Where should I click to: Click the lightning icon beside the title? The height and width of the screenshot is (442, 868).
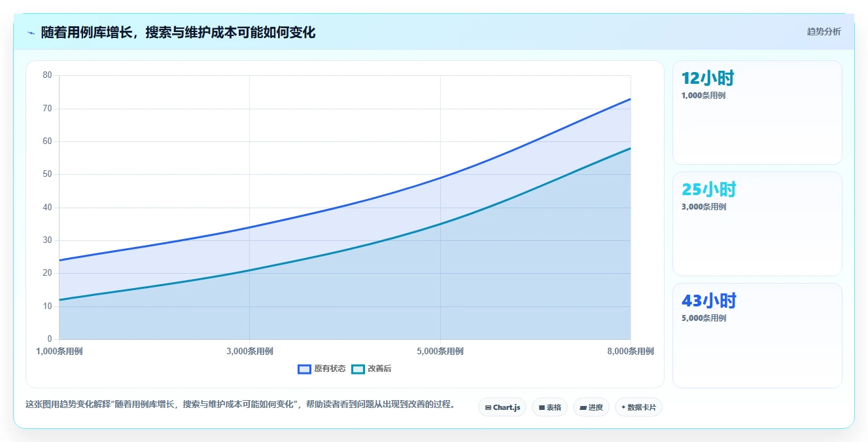pyautogui.click(x=31, y=33)
